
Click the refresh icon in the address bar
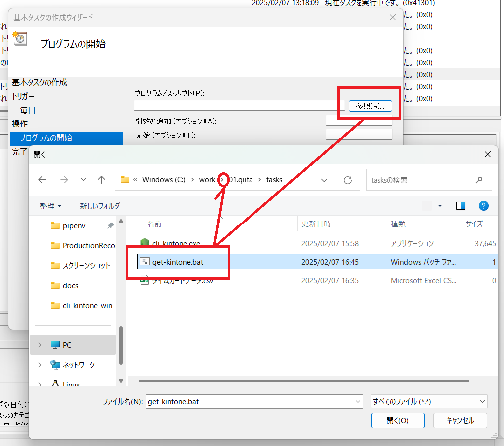pyautogui.click(x=347, y=180)
